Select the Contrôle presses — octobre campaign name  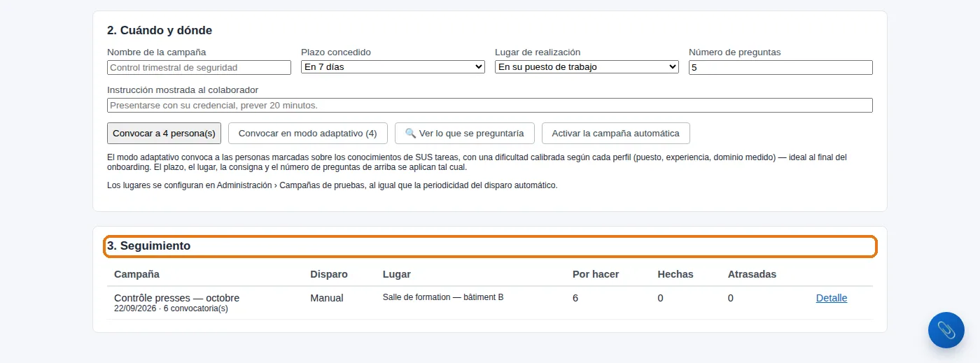pos(176,298)
